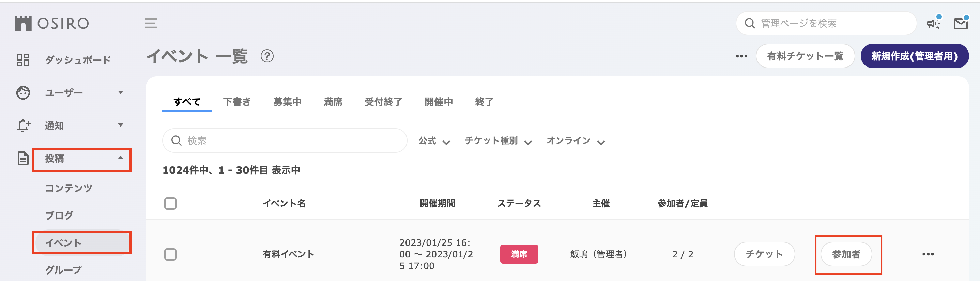Viewport: 980px width, 281px height.
Task: Open the チケット種別 filter dropdown
Action: 499,141
